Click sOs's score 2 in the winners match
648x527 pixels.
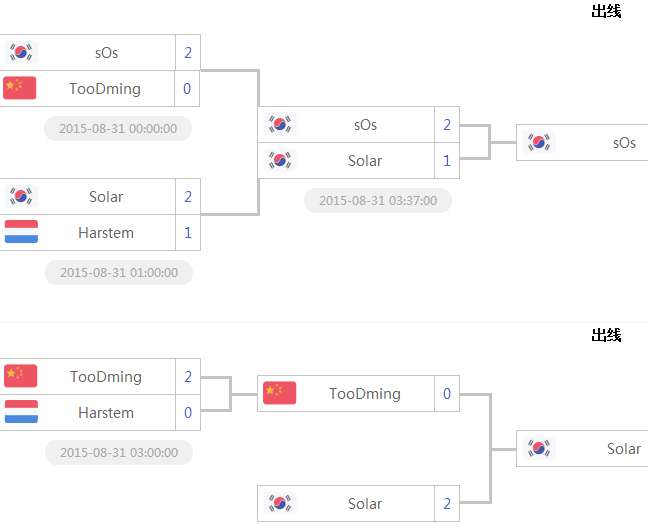pyautogui.click(x=447, y=125)
